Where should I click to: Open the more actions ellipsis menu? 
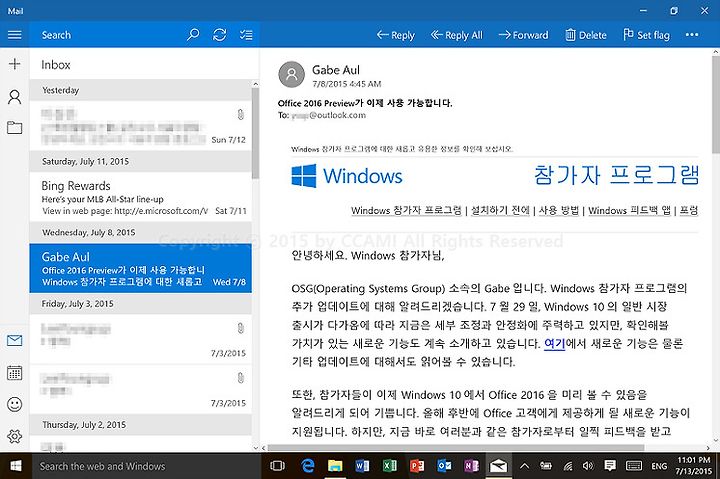click(x=692, y=35)
